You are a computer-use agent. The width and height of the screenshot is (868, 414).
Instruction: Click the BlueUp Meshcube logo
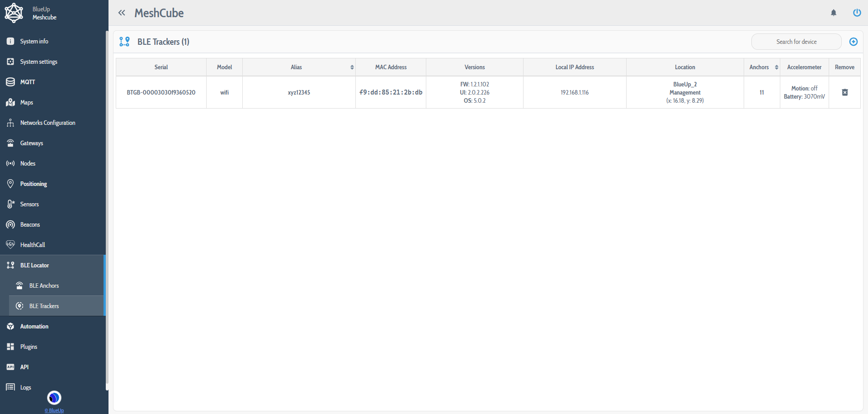coord(14,13)
